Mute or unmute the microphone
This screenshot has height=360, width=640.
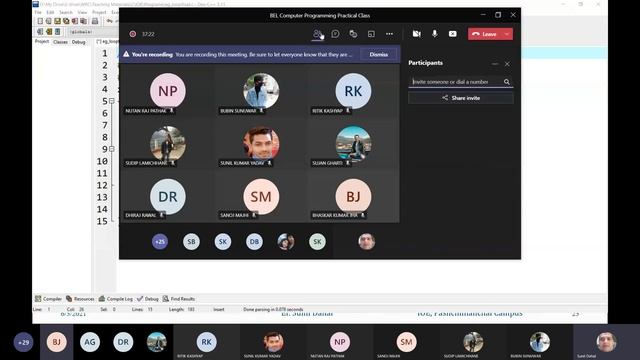click(x=435, y=34)
